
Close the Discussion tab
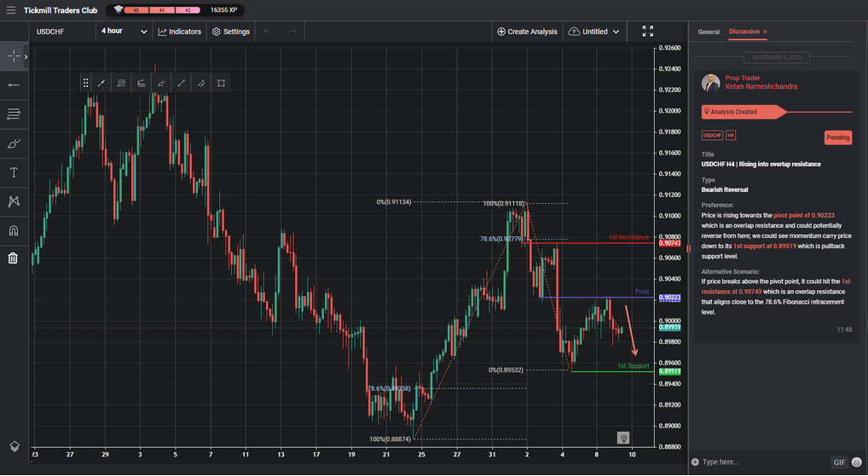pos(765,32)
